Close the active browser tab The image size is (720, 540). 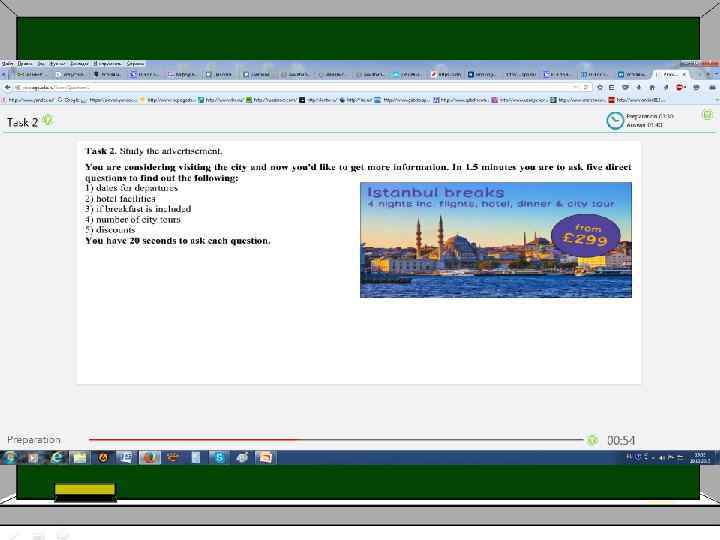(x=684, y=74)
